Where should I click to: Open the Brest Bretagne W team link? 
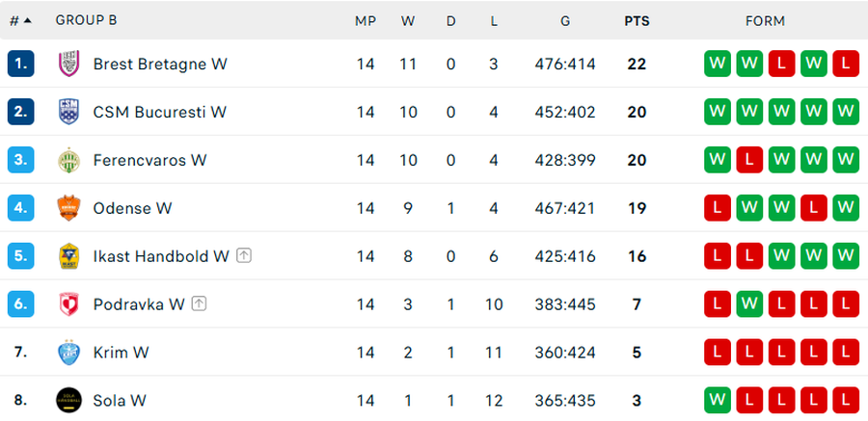pyautogui.click(x=160, y=64)
